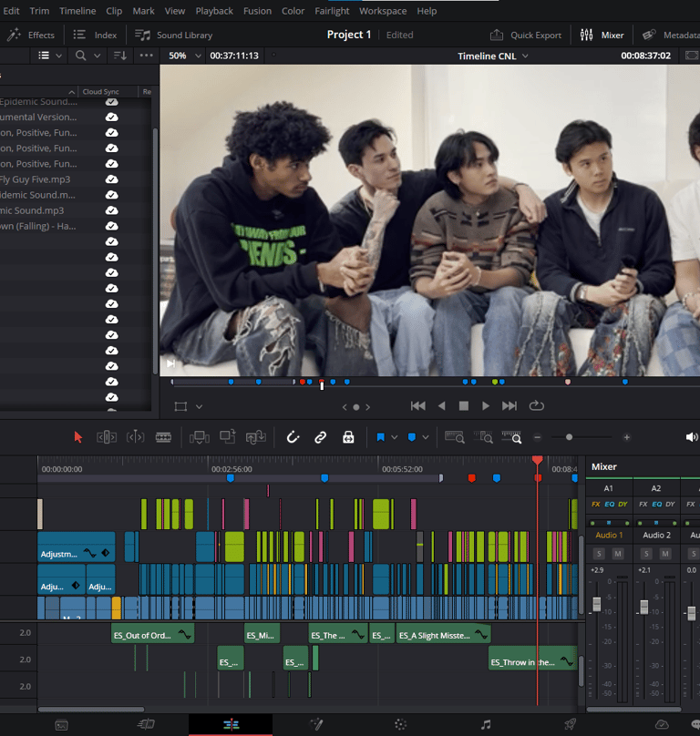Image resolution: width=700 pixels, height=736 pixels.
Task: Mute the Audio 2 mixer channel
Action: coord(664,554)
